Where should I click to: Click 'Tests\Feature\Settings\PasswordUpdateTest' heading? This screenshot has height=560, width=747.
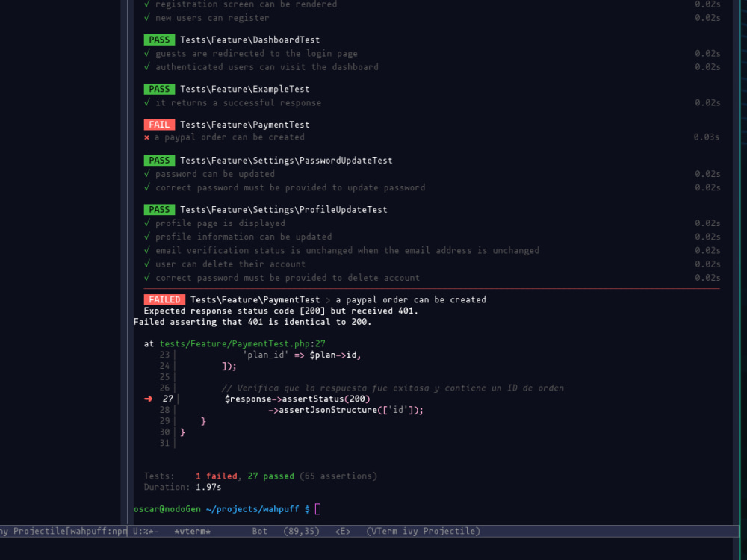(286, 161)
